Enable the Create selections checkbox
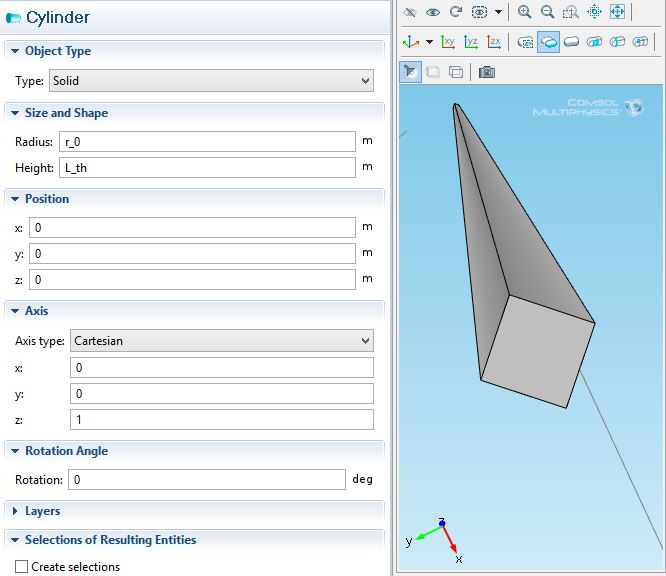The width and height of the screenshot is (666, 576). point(22,567)
